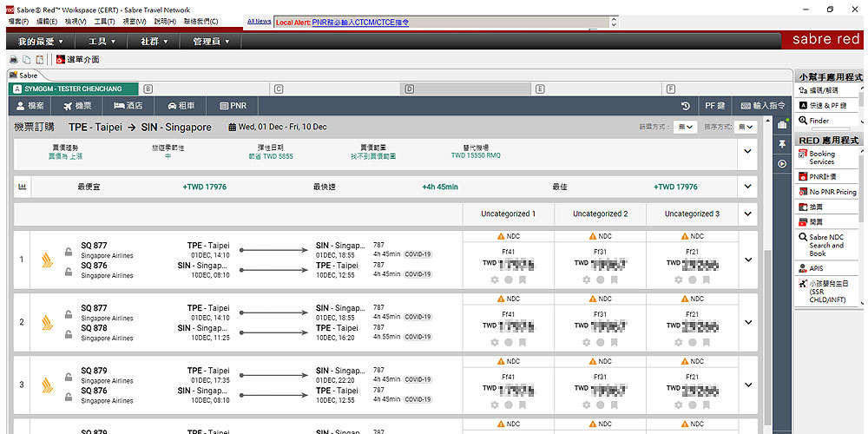Click gear icon under Ff31 in row 1
868x434 pixels.
(586, 280)
